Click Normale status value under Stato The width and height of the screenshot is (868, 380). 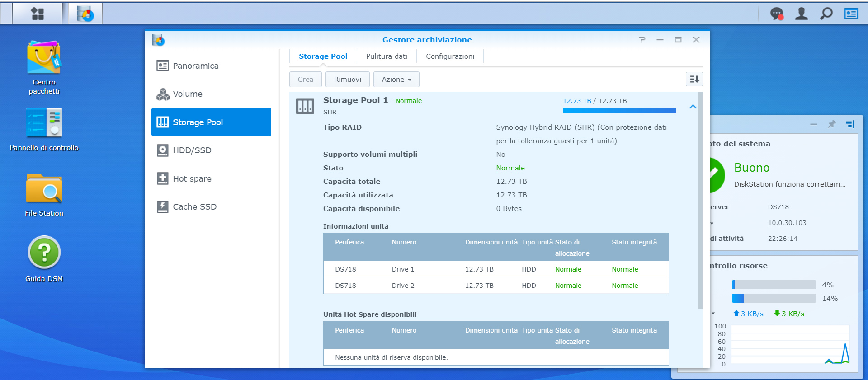click(510, 168)
